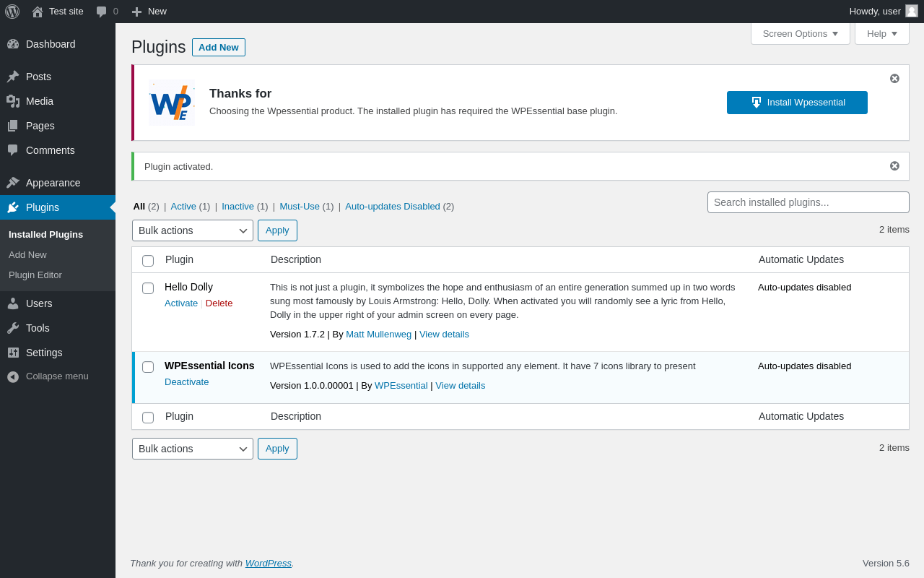Viewport: 924px width, 578px height.
Task: Click the plus icon beside New
Action: (x=136, y=12)
